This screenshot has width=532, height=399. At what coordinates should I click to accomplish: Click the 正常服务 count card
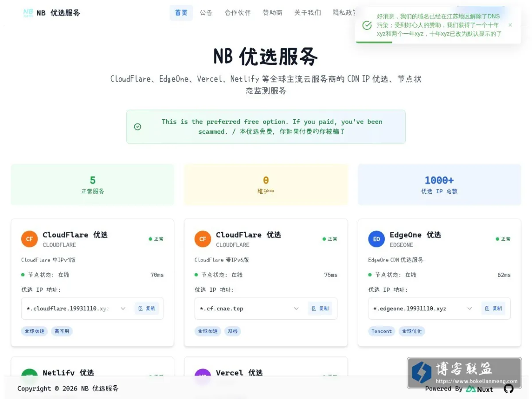click(93, 185)
